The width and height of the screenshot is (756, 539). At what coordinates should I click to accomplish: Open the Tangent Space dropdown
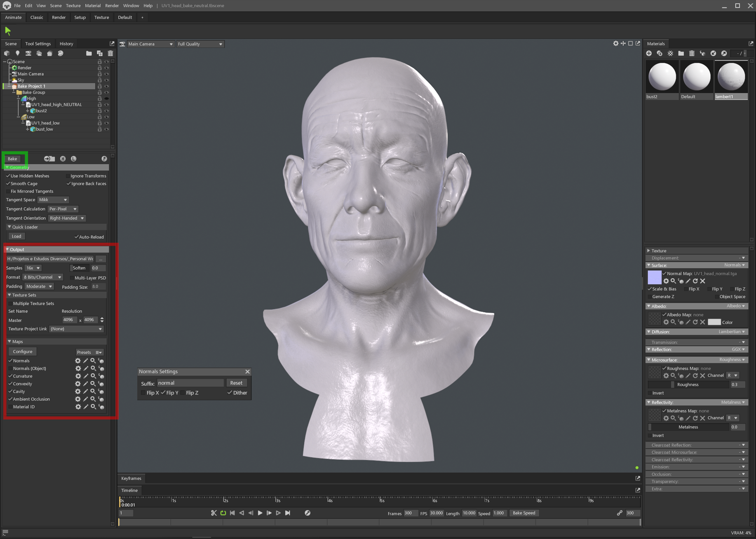tap(53, 200)
